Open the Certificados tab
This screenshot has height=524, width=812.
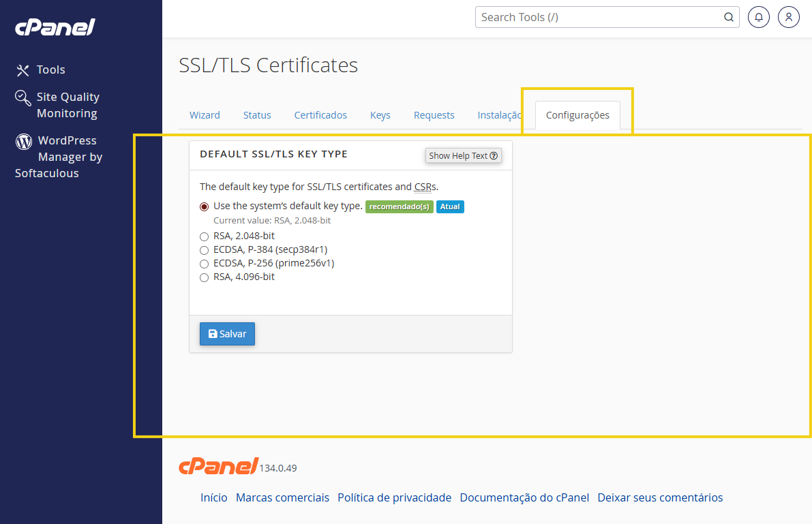[x=320, y=115]
